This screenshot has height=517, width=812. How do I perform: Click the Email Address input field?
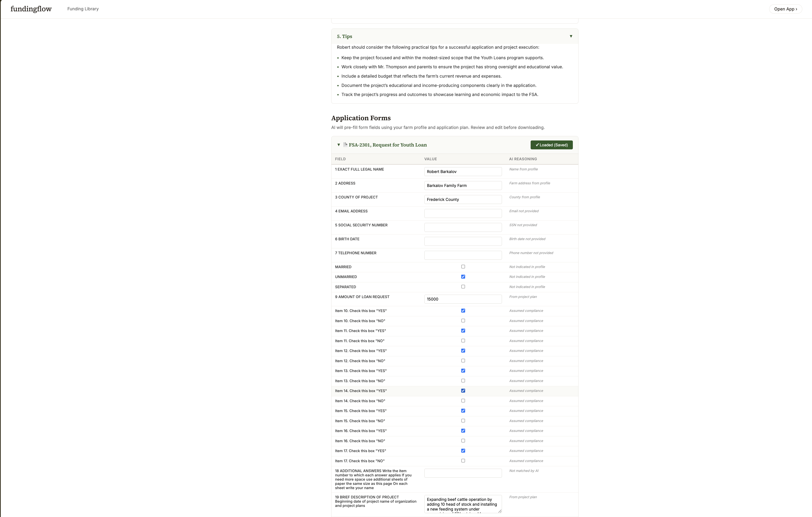coord(463,213)
